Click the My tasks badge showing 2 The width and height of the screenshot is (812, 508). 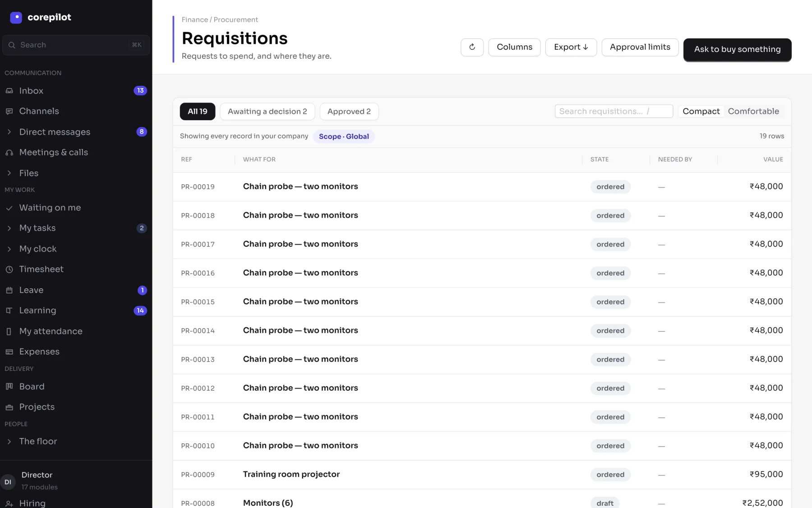point(142,228)
